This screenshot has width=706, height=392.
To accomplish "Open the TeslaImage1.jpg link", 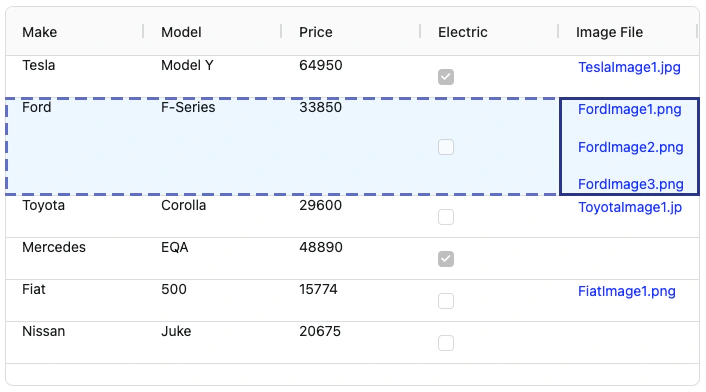I will coord(629,68).
